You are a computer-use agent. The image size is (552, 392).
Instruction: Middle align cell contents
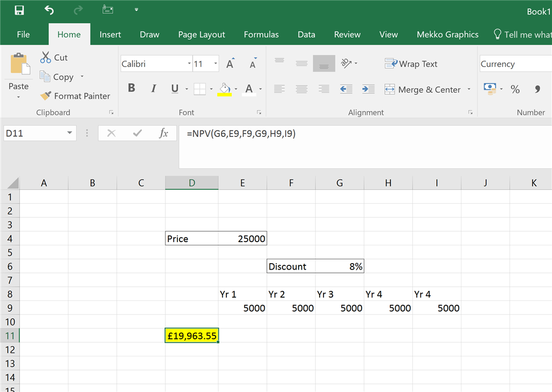pyautogui.click(x=302, y=64)
